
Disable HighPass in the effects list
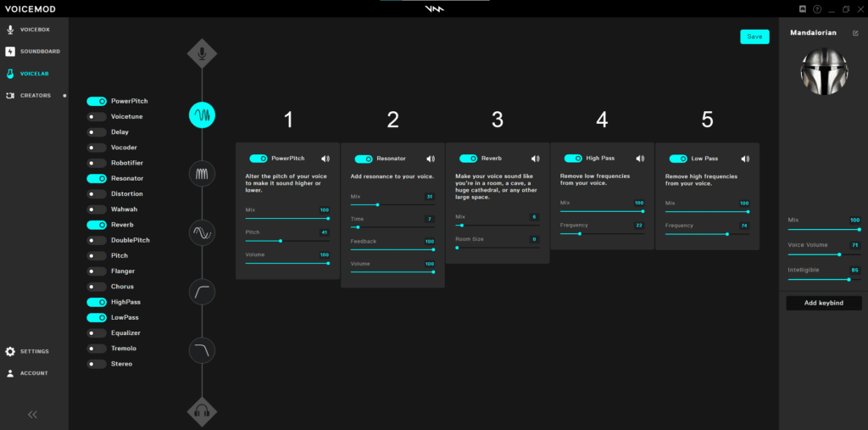pos(97,302)
